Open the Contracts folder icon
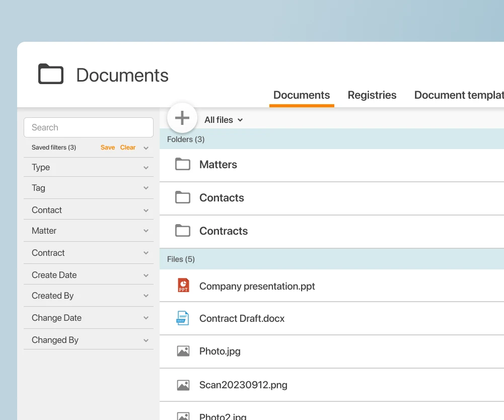 pyautogui.click(x=183, y=230)
